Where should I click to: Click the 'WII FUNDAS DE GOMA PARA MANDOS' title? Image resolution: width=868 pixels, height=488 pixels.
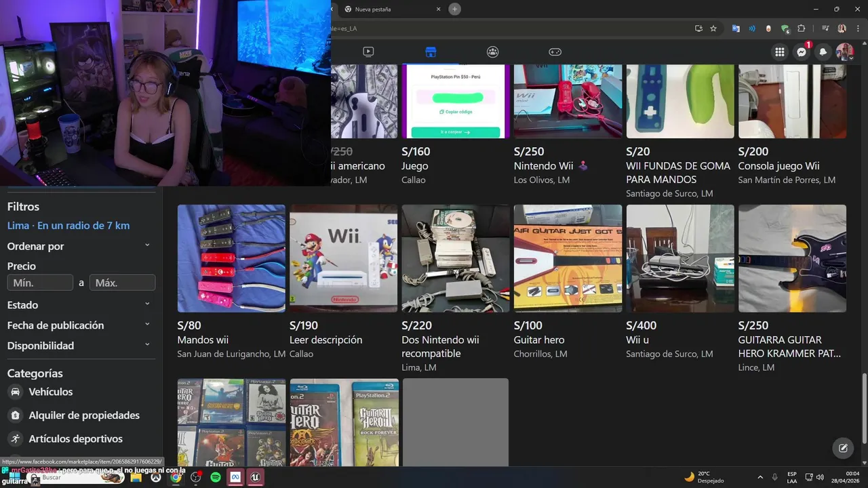tap(678, 173)
